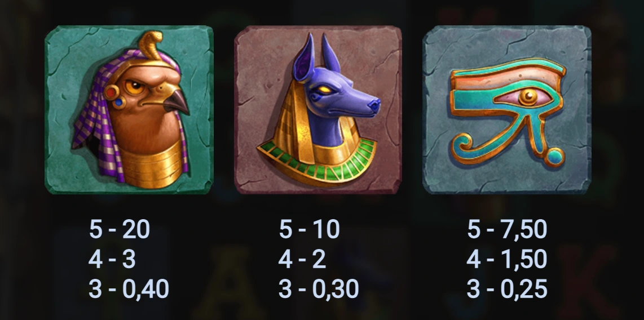Select the '3 - 0,40' payout line
The image size is (644, 320).
[x=129, y=289]
